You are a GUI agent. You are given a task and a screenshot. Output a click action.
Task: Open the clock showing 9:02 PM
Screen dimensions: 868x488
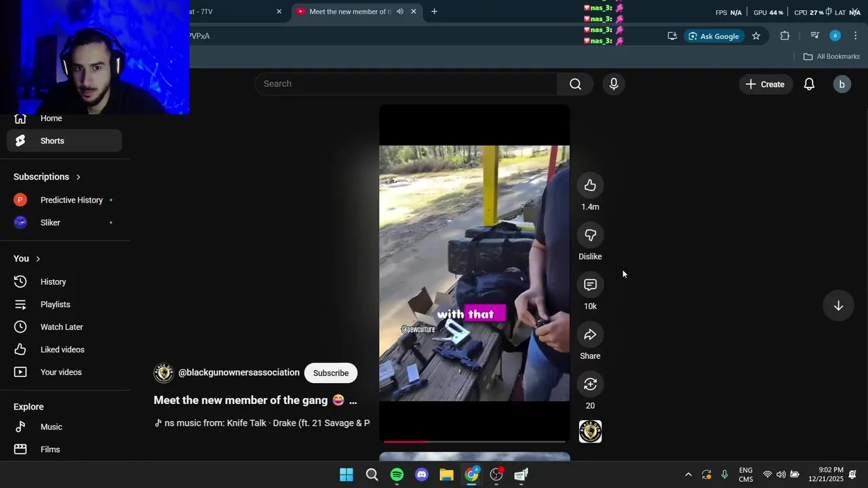[x=826, y=474]
